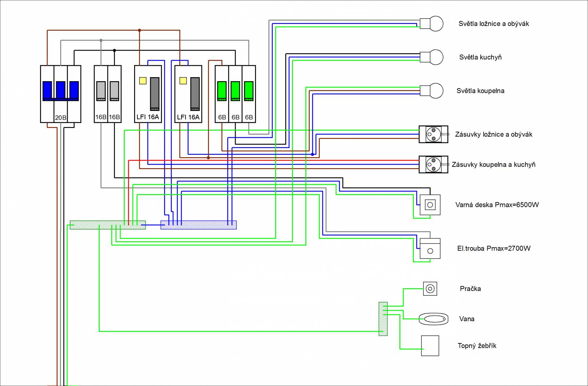Click the light bulb symbol for Světla kuchyň
Screen dimensions: 588x386
pos(431,57)
